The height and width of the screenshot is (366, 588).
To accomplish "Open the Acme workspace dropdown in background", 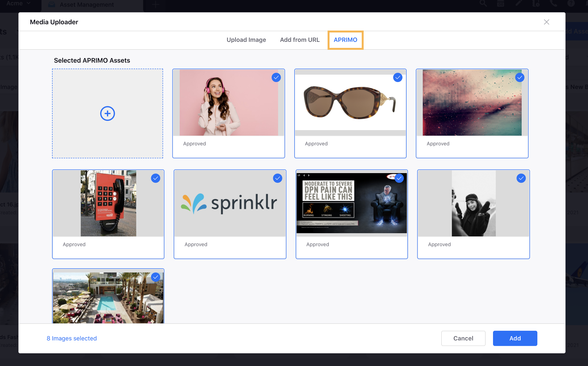I will pyautogui.click(x=18, y=4).
